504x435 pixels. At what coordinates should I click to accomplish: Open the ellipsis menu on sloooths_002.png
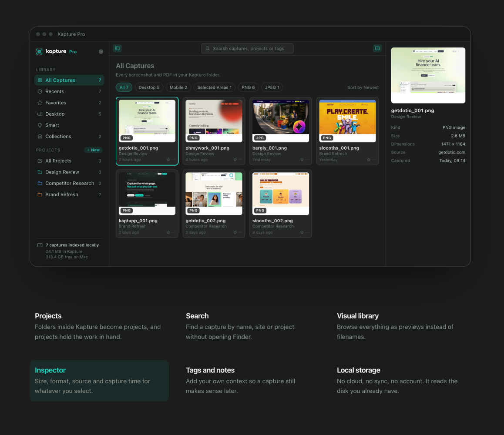click(x=307, y=232)
